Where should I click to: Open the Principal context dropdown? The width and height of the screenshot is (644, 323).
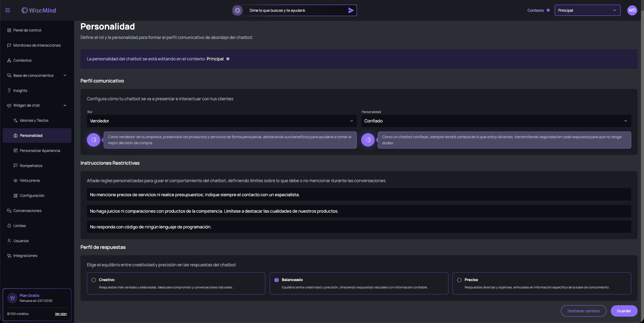[587, 10]
